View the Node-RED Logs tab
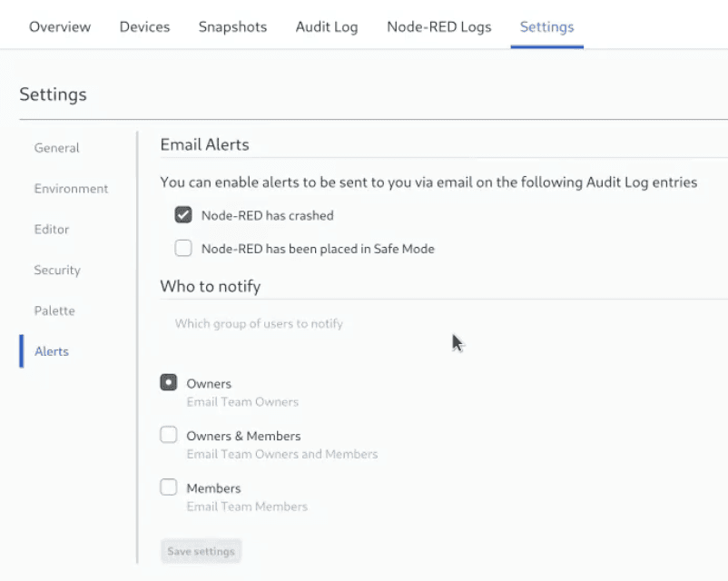Image resolution: width=728 pixels, height=581 pixels. click(x=438, y=26)
